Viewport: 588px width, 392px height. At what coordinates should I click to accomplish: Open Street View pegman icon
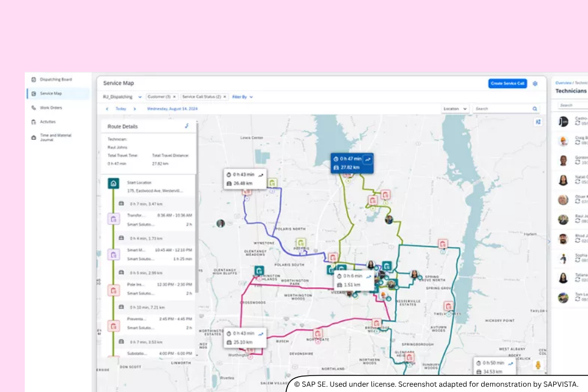538,365
